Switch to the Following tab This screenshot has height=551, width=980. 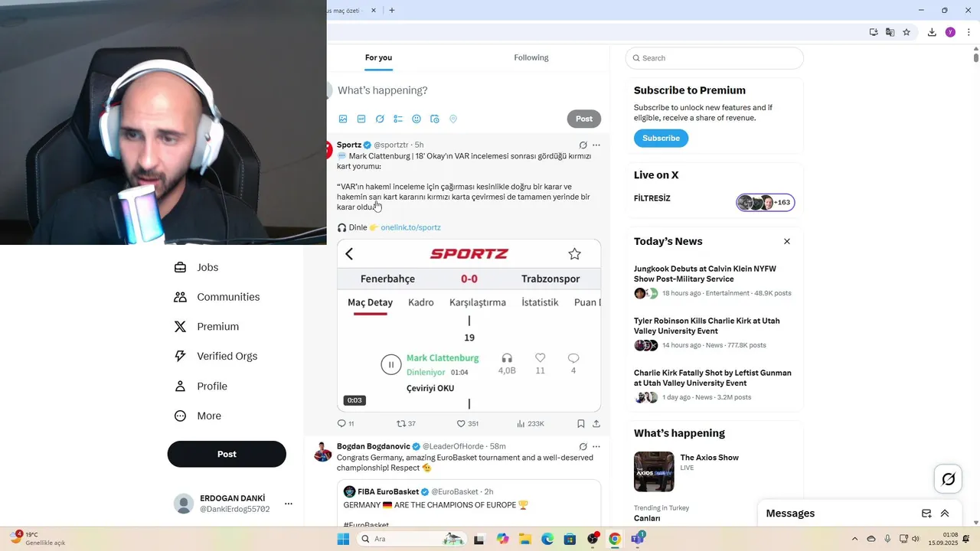pos(531,57)
